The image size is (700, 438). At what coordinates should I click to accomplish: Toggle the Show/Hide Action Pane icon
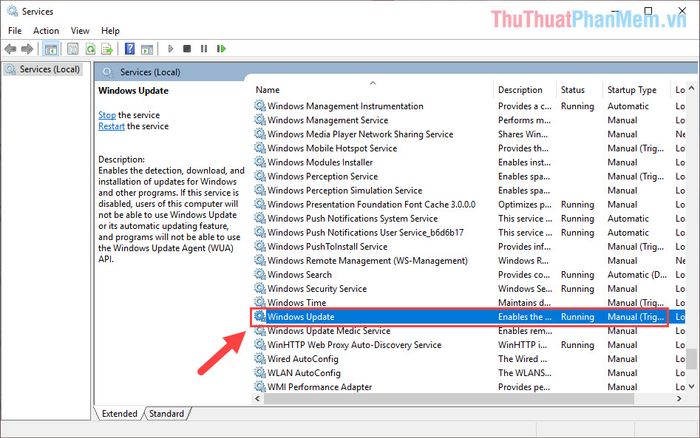coord(147,49)
